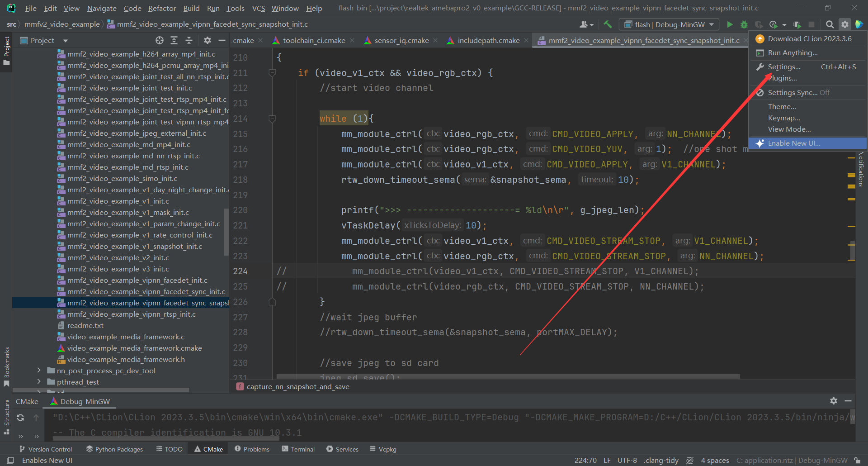The image size is (868, 466).
Task: Start debugging with the green bug icon
Action: [x=744, y=24]
